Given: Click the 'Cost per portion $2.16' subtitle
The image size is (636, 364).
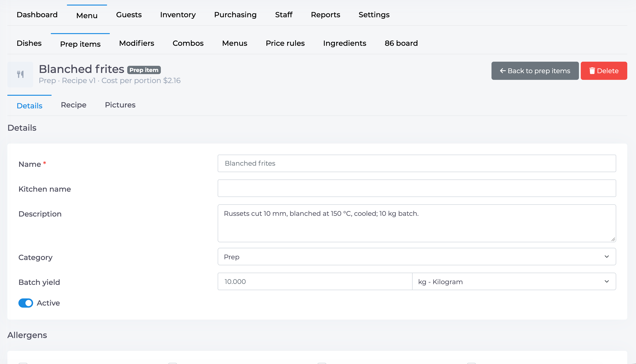Looking at the screenshot, I should (141, 81).
